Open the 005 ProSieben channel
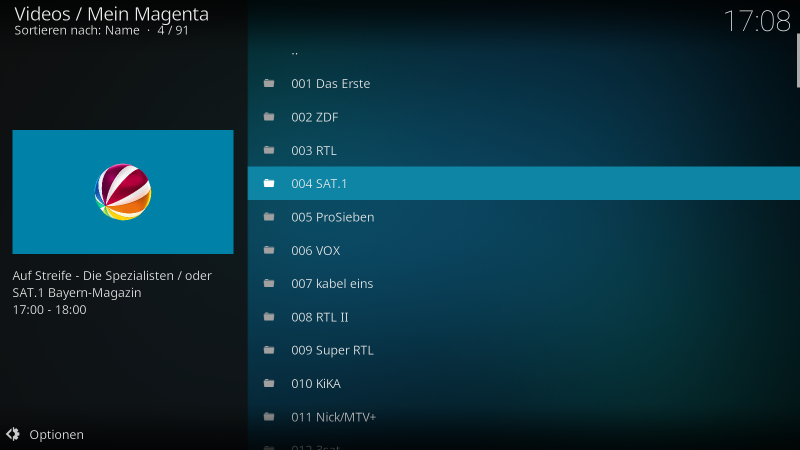The width and height of the screenshot is (800, 450). 522,217
